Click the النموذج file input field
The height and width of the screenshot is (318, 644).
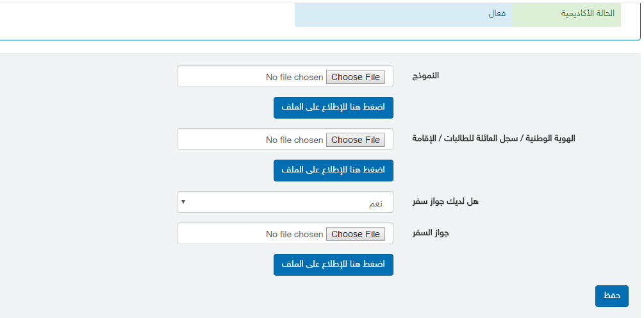[285, 76]
